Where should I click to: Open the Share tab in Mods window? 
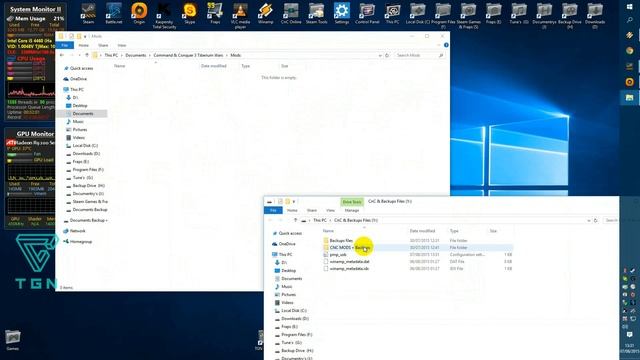[x=103, y=45]
